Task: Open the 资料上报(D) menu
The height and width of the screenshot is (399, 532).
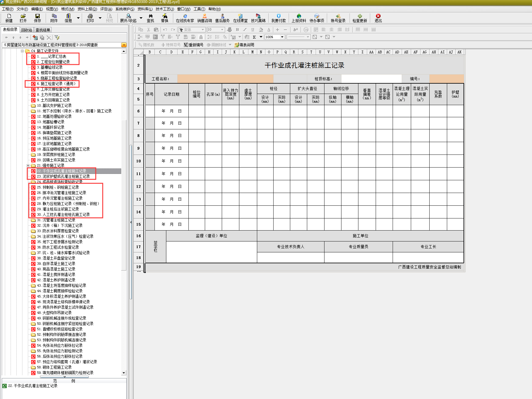Action: click(x=87, y=9)
